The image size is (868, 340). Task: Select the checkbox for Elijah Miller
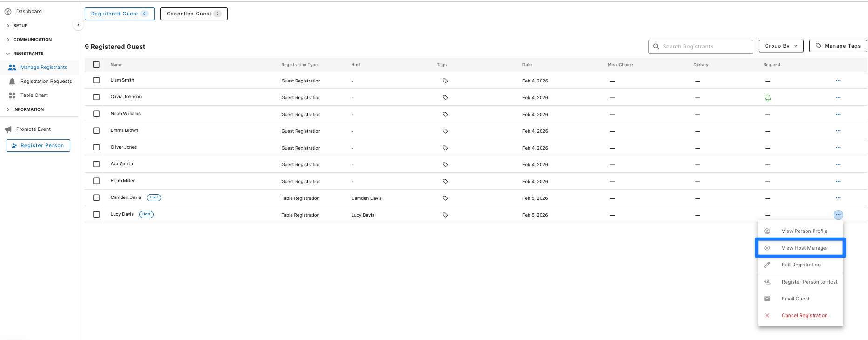click(x=96, y=181)
